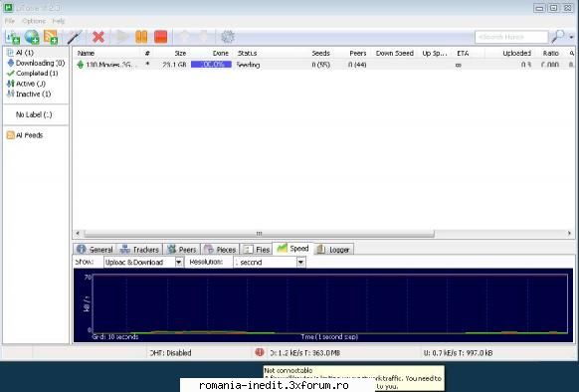The height and width of the screenshot is (392, 579).
Task: Click the Seeding status cell
Action: coord(248,65)
